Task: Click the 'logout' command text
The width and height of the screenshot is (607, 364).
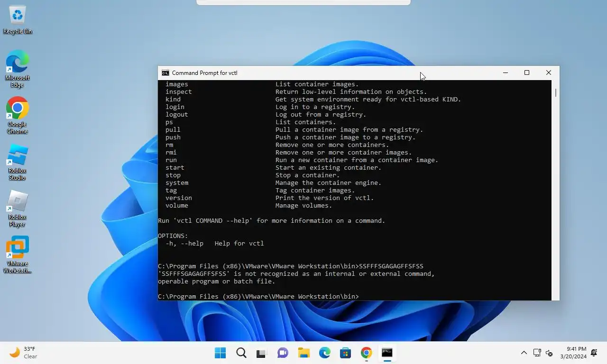Action: 177,115
